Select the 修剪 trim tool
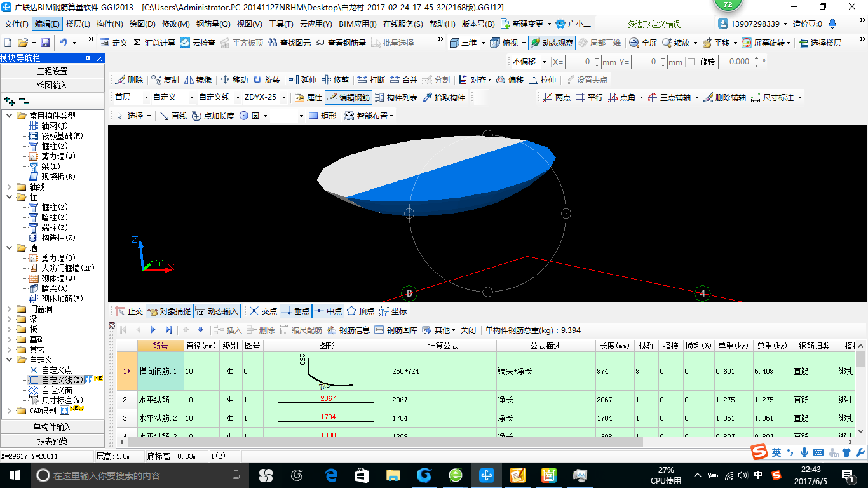 click(x=335, y=79)
